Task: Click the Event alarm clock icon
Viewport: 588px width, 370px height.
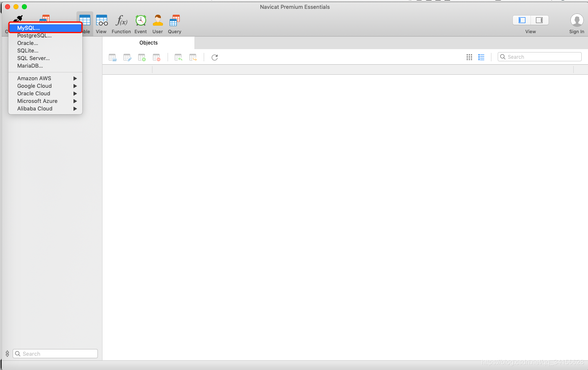Action: (x=141, y=20)
